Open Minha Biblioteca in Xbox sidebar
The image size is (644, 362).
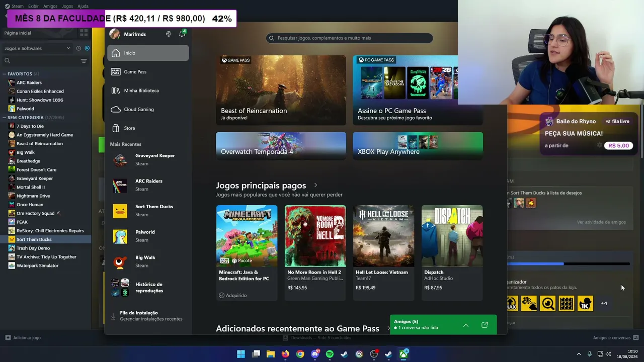tap(148, 90)
